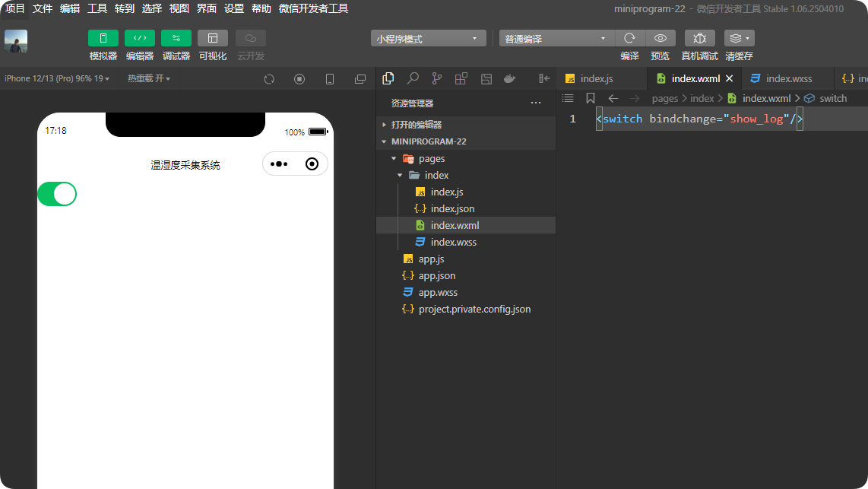The width and height of the screenshot is (868, 489).
Task: Click the capsule record button in simulator
Action: (312, 164)
